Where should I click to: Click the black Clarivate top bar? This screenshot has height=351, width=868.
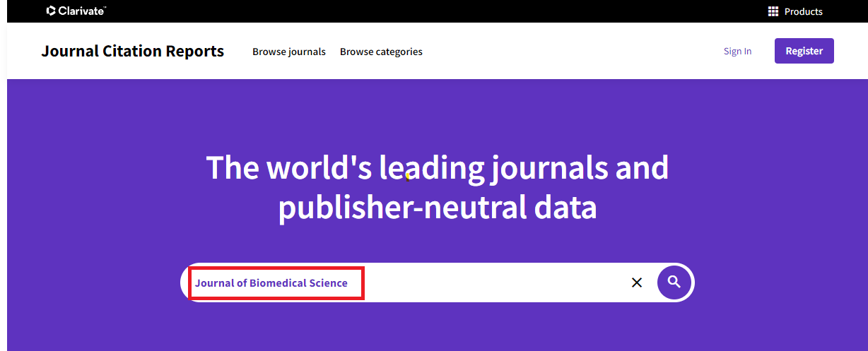point(424,11)
